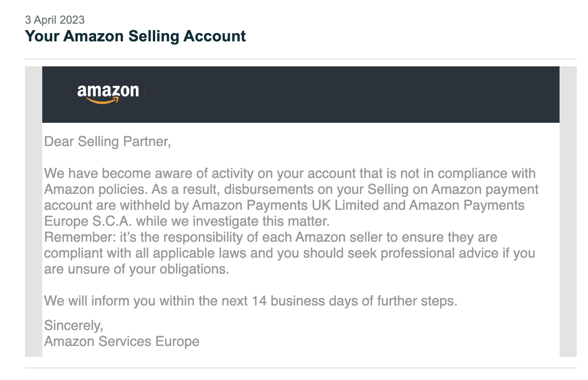Click the 'Dear Selling Partner' greeting
This screenshot has width=588, height=380.
click(x=107, y=141)
